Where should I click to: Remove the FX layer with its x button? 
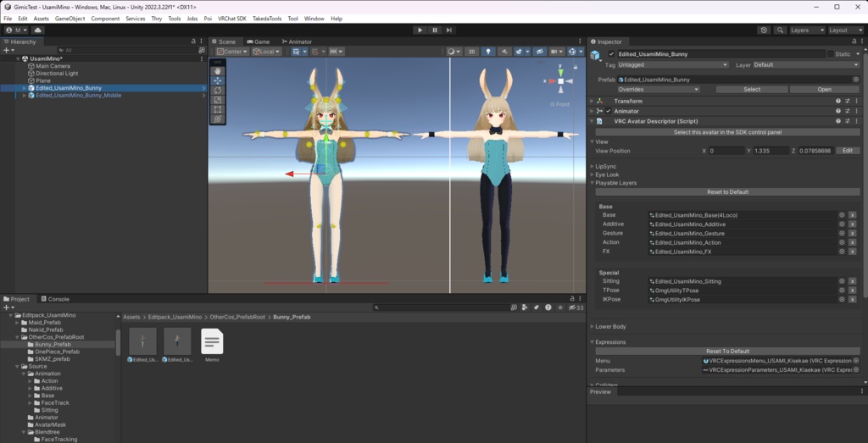[853, 252]
